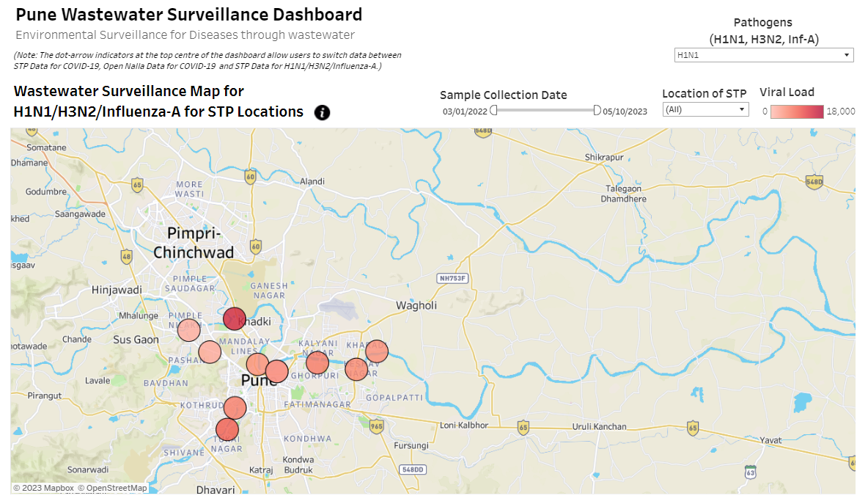This screenshot has height=504, width=868.
Task: Click the right handle of the date slider
Action: [x=597, y=110]
